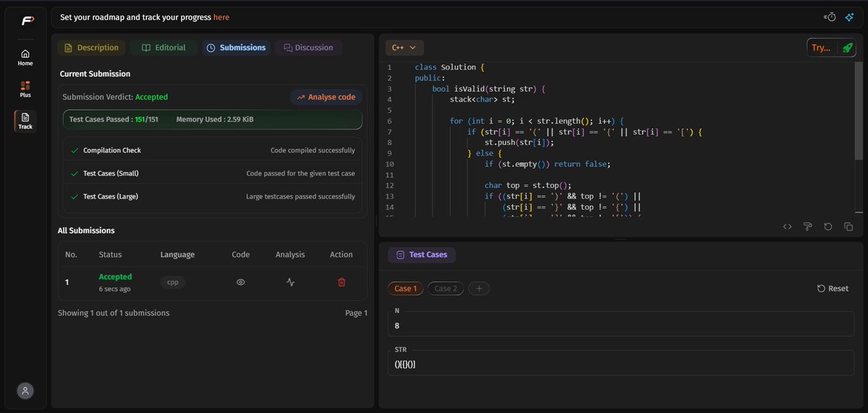Click the Test Cases (Small) row
This screenshot has height=413, width=868.
pos(213,174)
